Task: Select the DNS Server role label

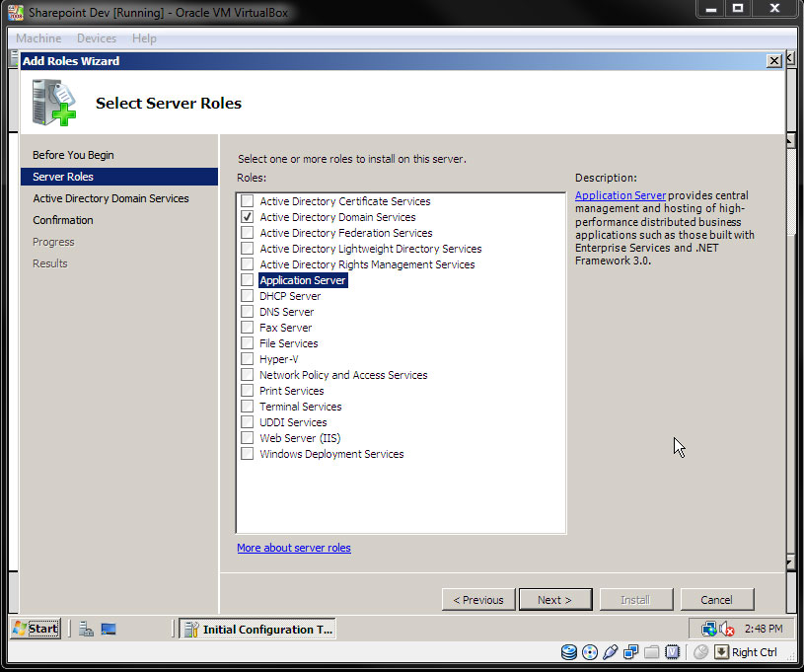Action: [x=287, y=312]
